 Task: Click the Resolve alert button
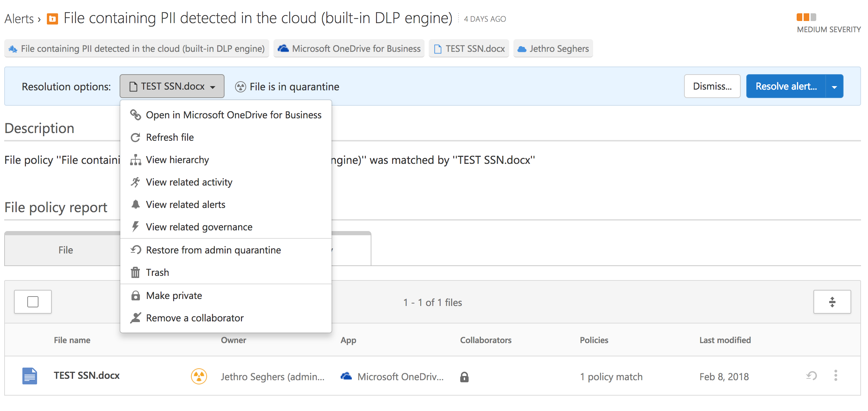[x=786, y=86]
